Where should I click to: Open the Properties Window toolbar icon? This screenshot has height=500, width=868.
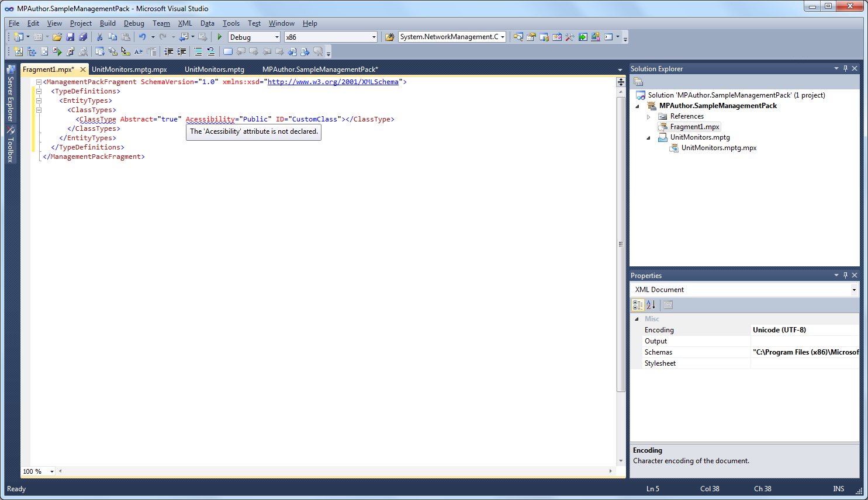(x=531, y=37)
